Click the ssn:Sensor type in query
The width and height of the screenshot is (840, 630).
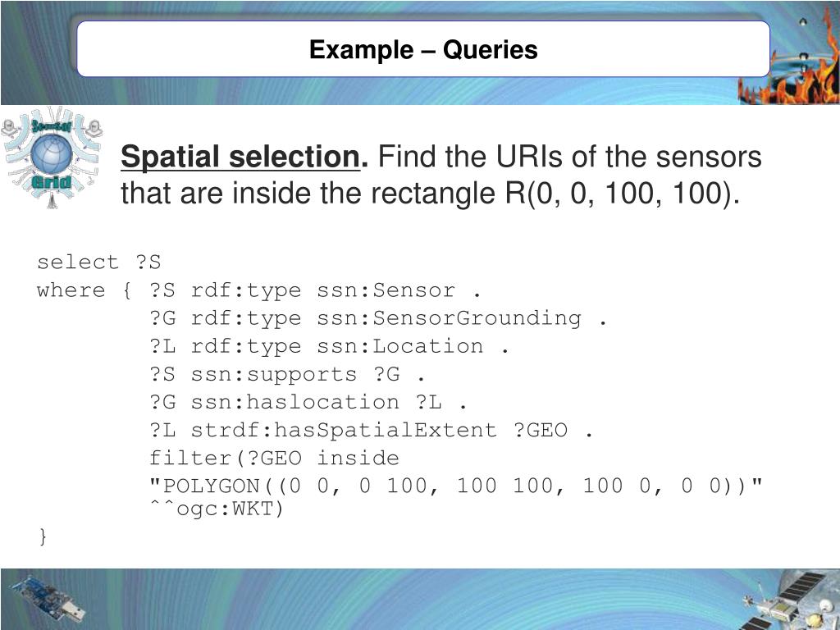tap(386, 290)
